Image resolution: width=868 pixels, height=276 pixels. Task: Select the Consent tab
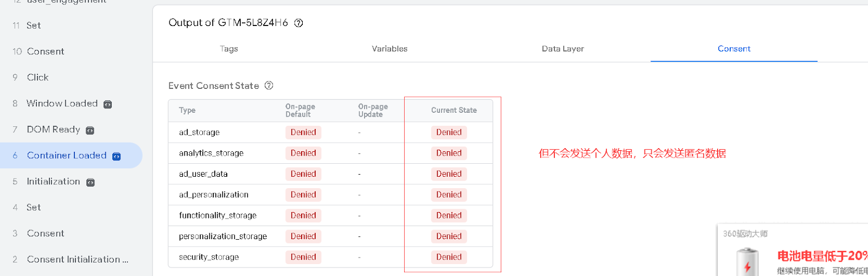[734, 49]
